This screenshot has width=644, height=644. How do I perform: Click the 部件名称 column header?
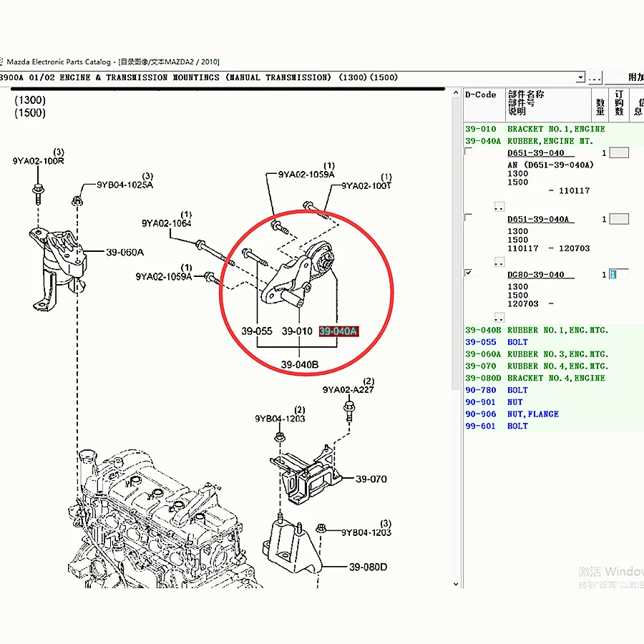[548, 104]
